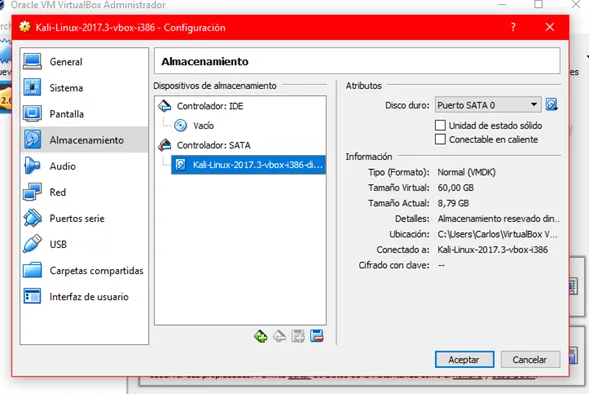
Task: Add a new storage controller
Action: coord(261,336)
